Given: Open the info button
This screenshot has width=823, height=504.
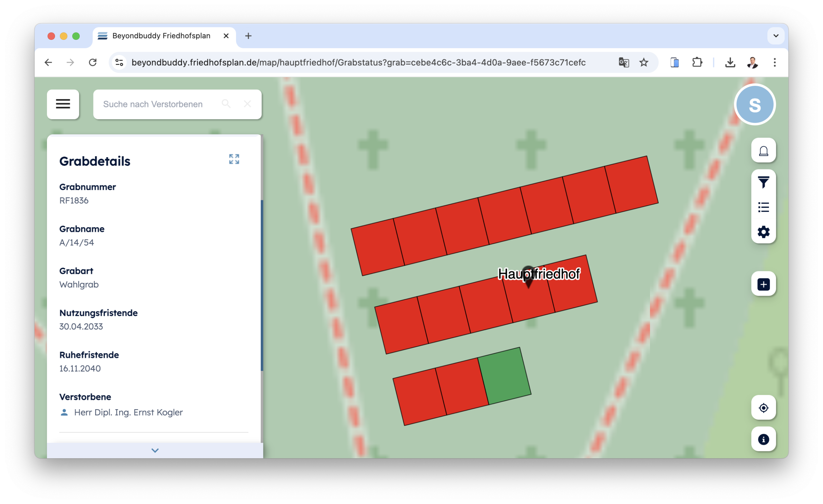Looking at the screenshot, I should coord(763,439).
